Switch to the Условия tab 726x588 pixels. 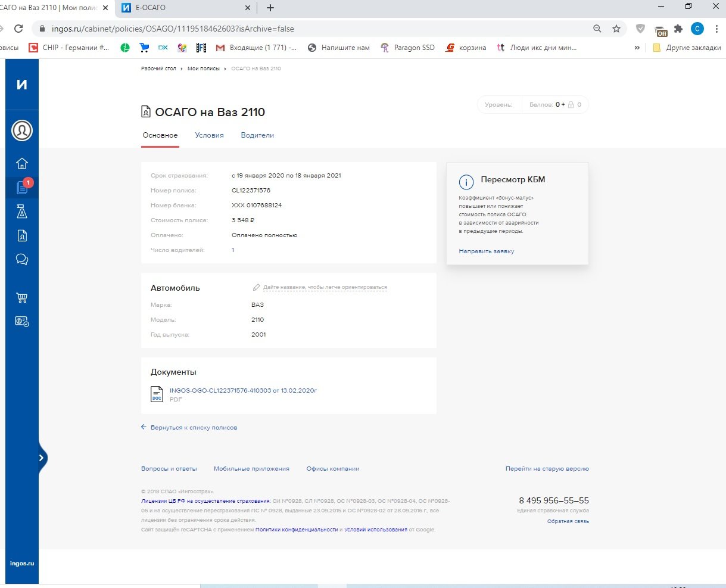point(210,135)
